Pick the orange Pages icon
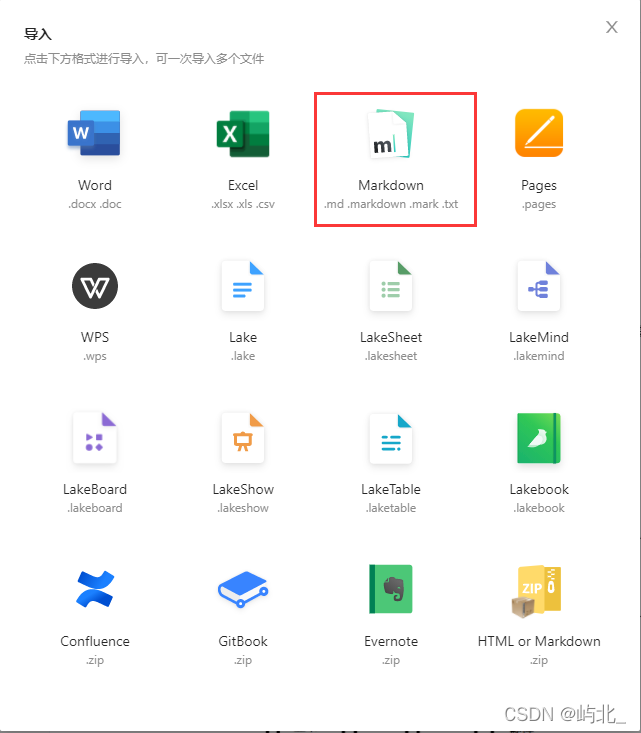The image size is (641, 733). point(539,133)
